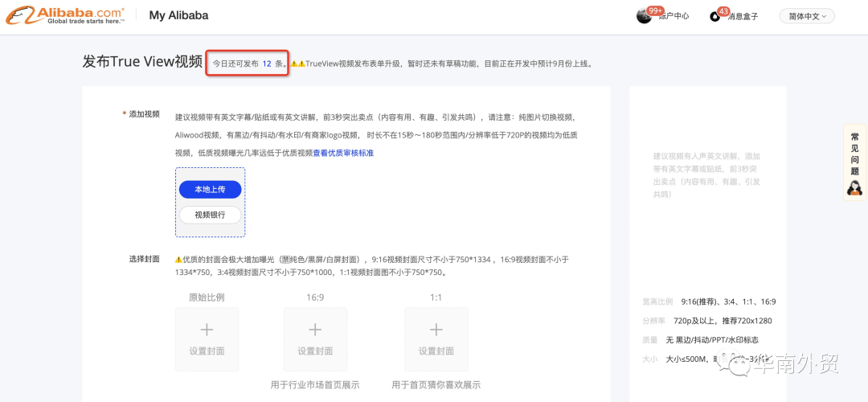Click the account avatar with 99+ badge

click(x=644, y=16)
